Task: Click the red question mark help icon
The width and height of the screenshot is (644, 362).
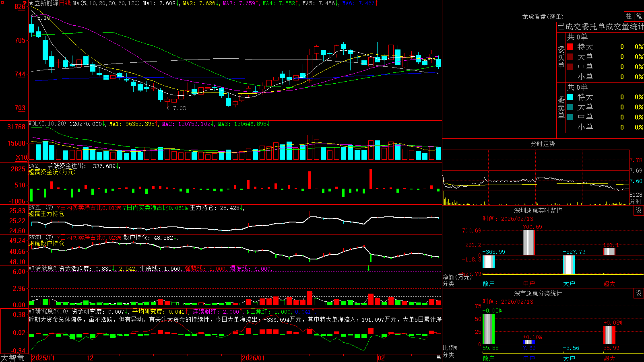Action: click(25, 3)
